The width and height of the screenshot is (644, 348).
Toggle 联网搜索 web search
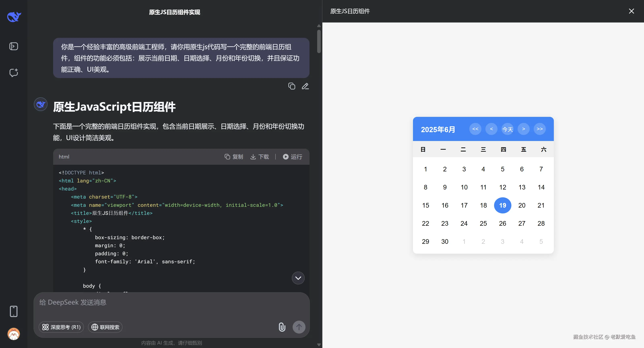[x=105, y=327]
